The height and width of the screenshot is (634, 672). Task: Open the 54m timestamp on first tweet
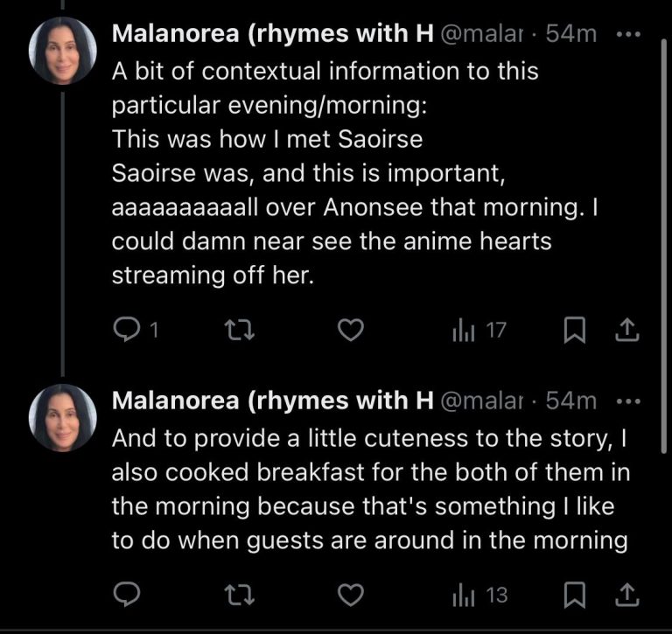(570, 34)
